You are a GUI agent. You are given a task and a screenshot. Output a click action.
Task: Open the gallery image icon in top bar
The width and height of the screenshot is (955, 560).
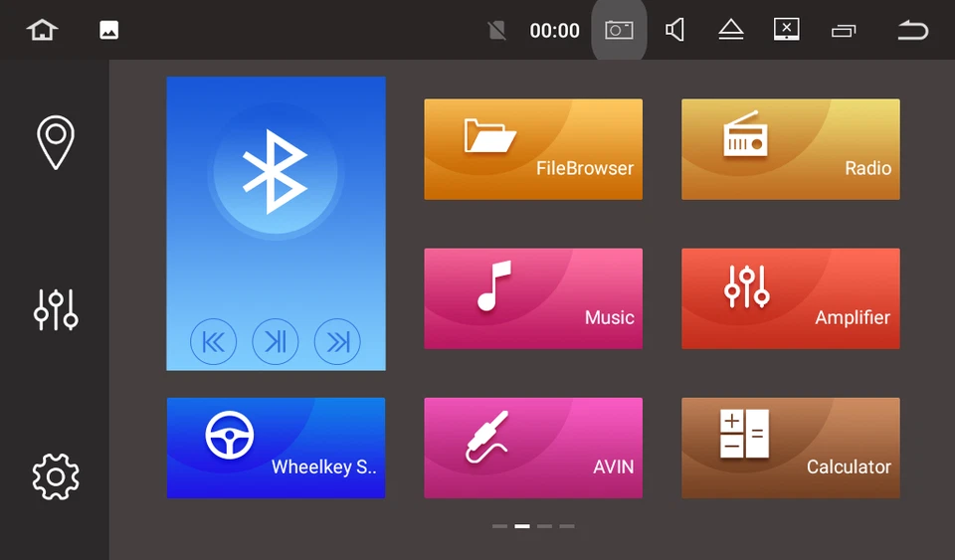[109, 30]
